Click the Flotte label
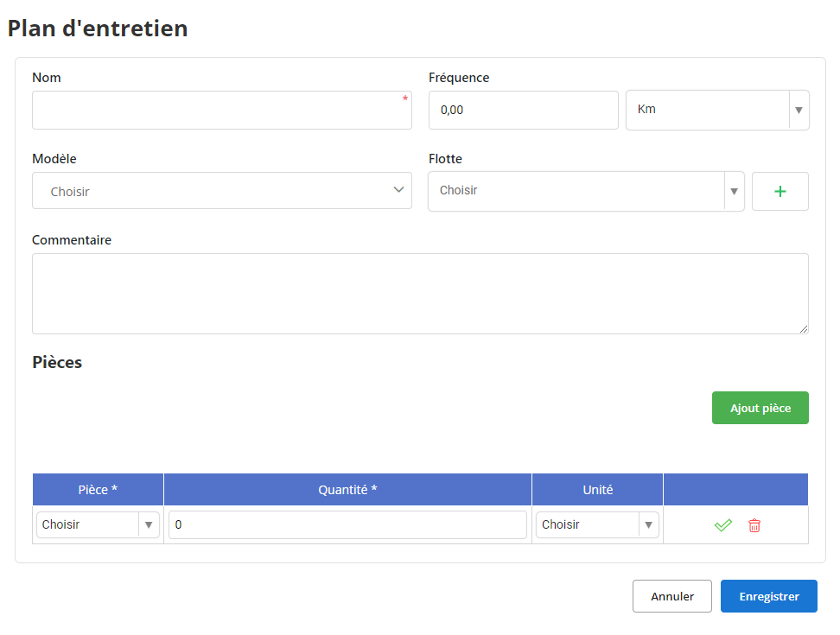The height and width of the screenshot is (635, 840). click(445, 159)
